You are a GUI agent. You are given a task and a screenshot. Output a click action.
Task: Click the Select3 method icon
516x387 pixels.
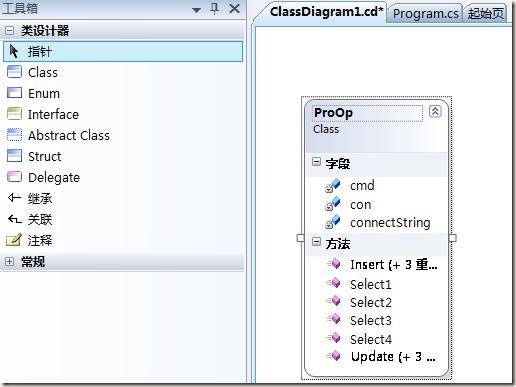click(333, 319)
